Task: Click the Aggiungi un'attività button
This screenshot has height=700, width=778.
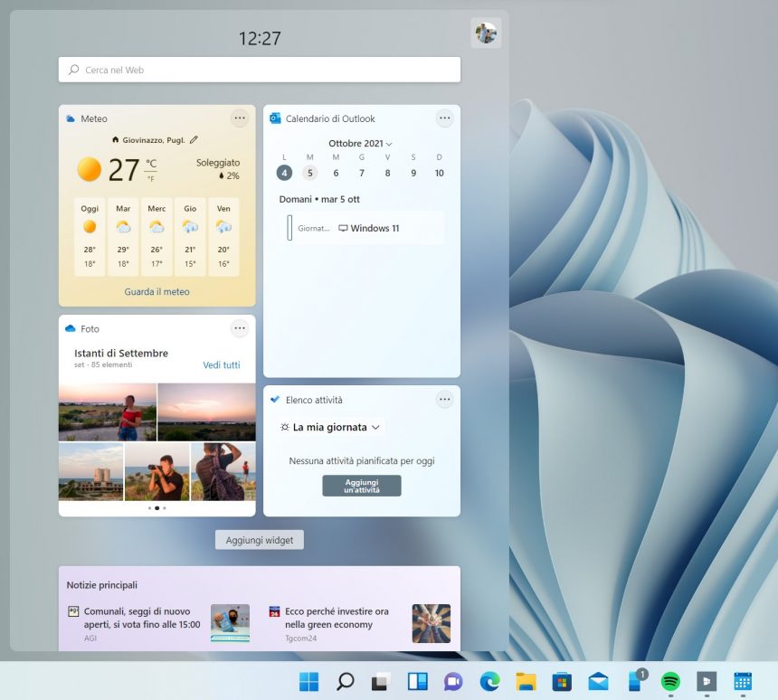Action: (362, 485)
